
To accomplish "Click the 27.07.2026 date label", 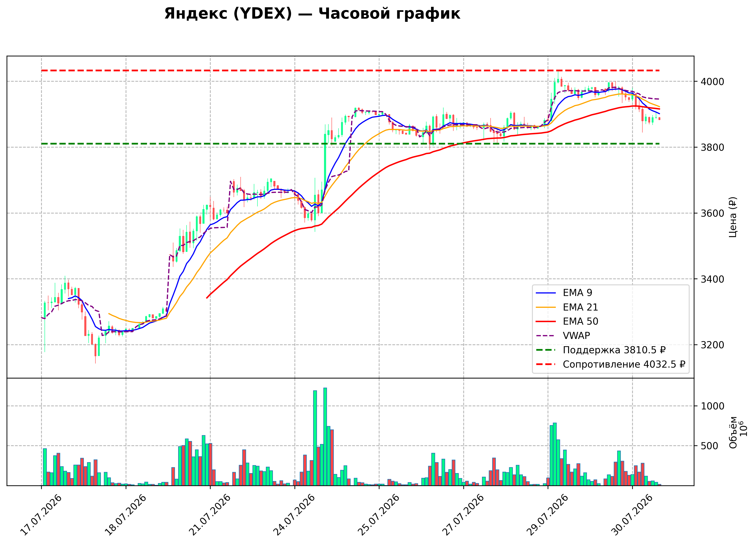I will pyautogui.click(x=463, y=515).
